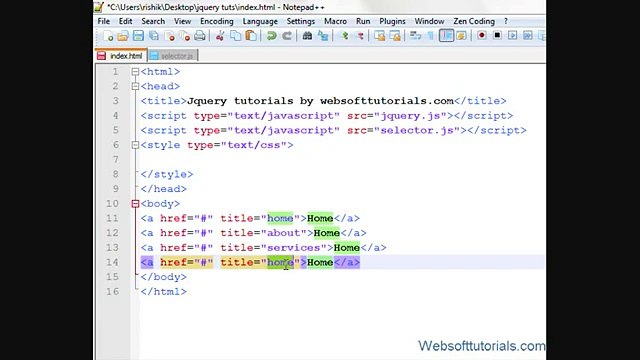Click title value "services" on line 13
Viewport: 640px width, 360px height.
pos(293,248)
